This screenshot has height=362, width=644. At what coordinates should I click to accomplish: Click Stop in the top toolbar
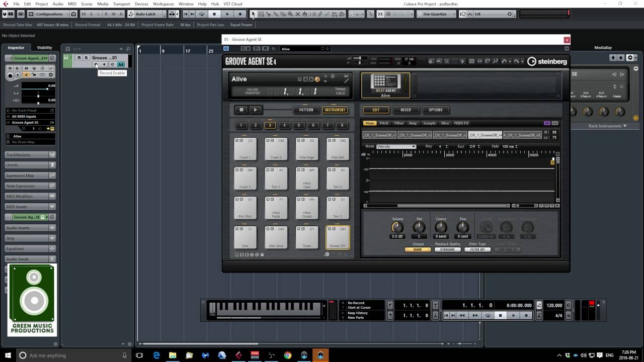[x=214, y=14]
